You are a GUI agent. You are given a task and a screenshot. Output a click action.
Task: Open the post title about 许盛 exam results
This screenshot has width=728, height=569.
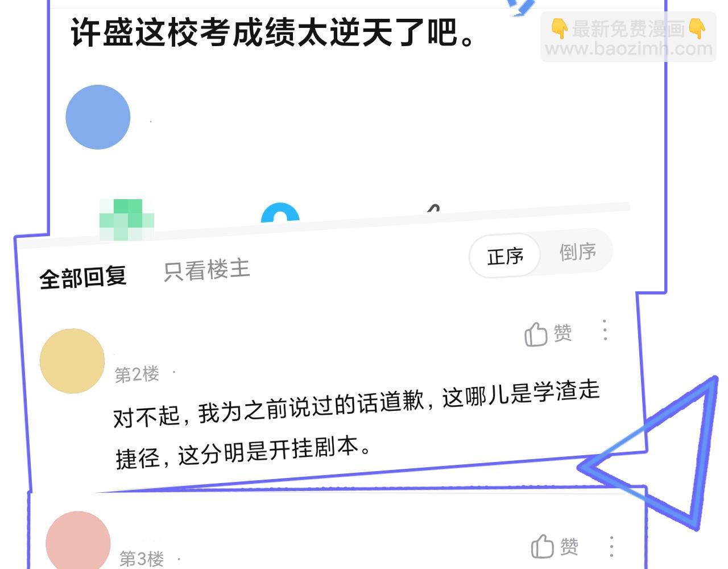(272, 32)
